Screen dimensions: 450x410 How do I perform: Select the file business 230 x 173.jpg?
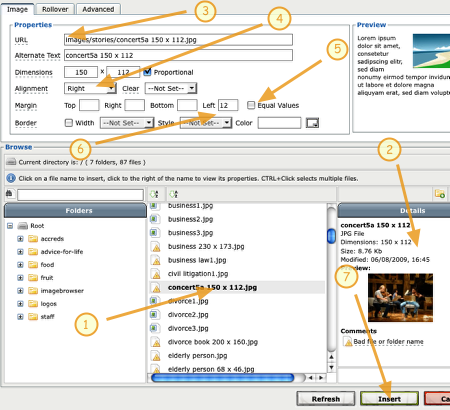click(206, 246)
